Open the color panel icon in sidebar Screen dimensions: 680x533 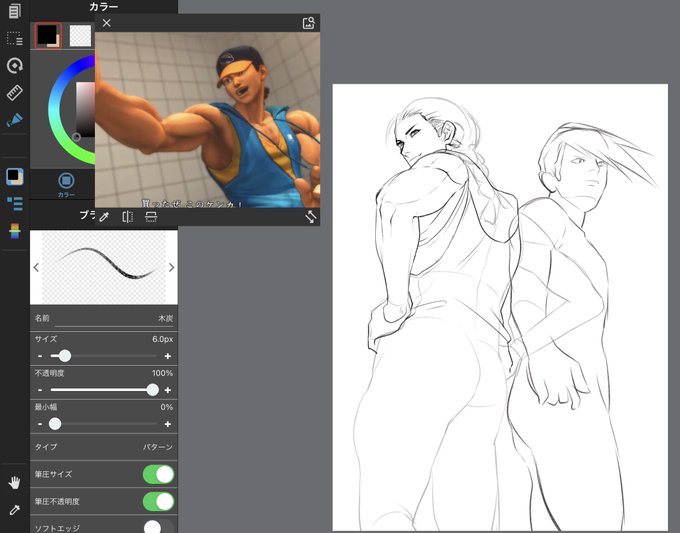pyautogui.click(x=15, y=177)
